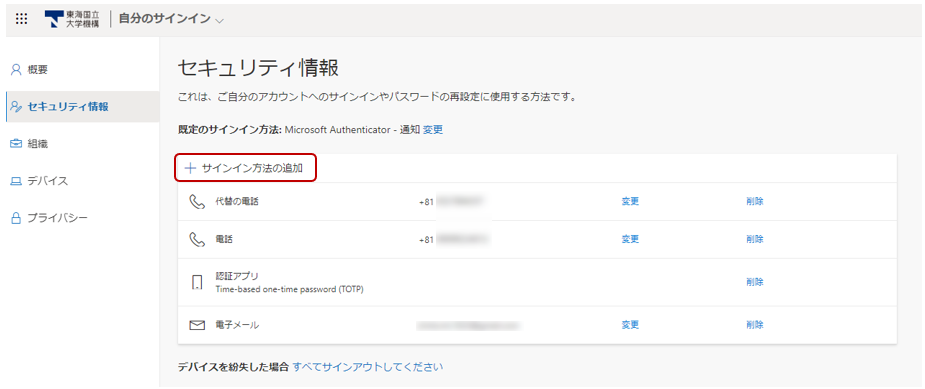Click the briefcase icon beside 組織
Viewport: 925px width, 389px height.
[x=17, y=143]
